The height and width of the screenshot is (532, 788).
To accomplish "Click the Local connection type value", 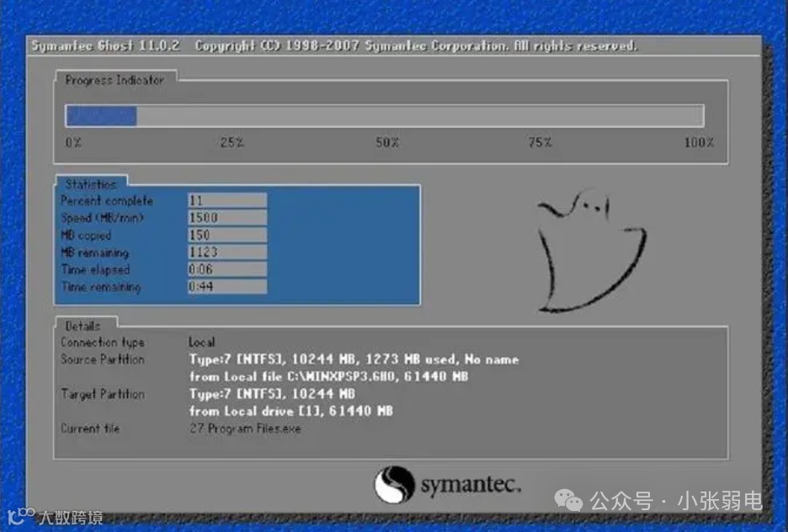I will pyautogui.click(x=201, y=342).
